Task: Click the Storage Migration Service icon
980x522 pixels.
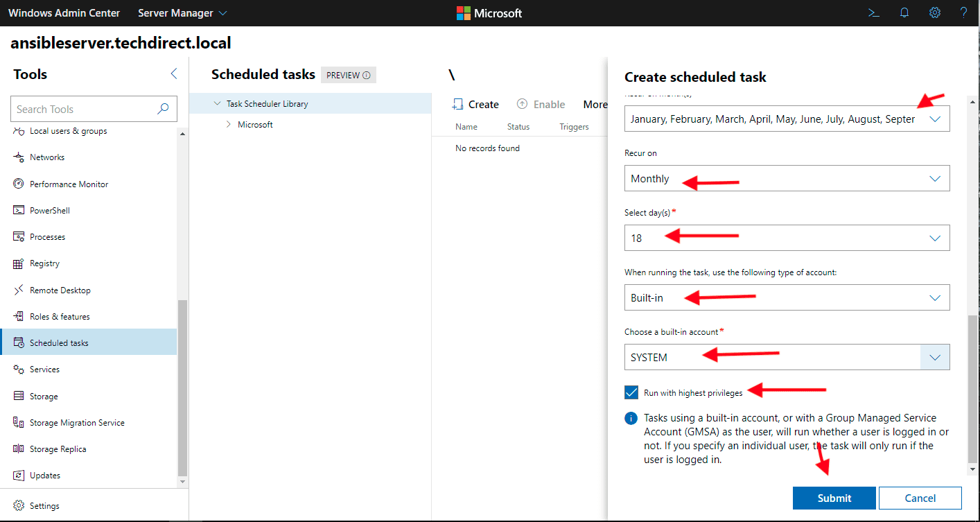Action: [19, 423]
